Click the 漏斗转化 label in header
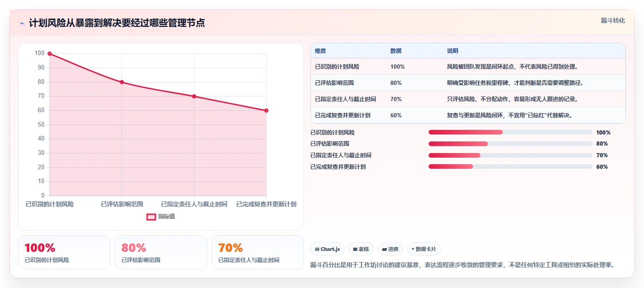The height and width of the screenshot is (288, 644). (612, 21)
